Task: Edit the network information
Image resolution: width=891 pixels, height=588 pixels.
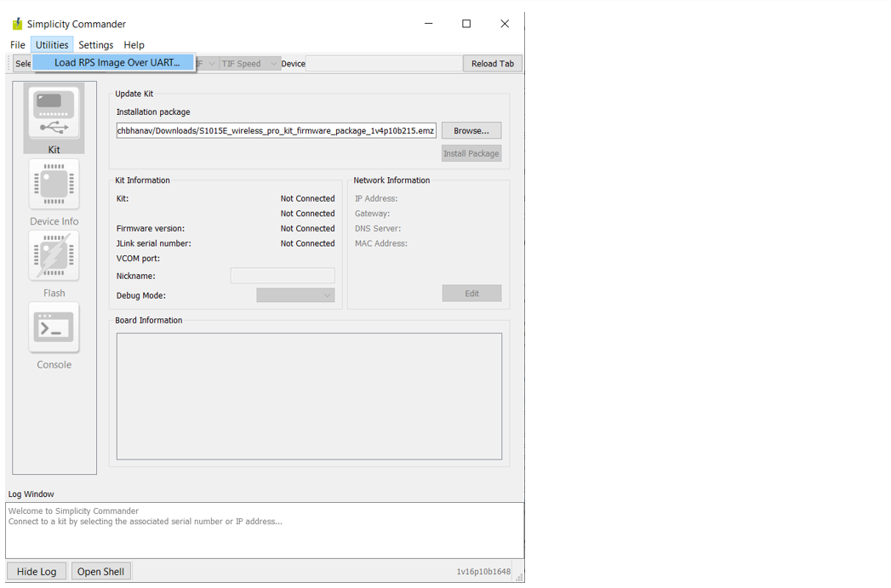Action: (x=471, y=293)
